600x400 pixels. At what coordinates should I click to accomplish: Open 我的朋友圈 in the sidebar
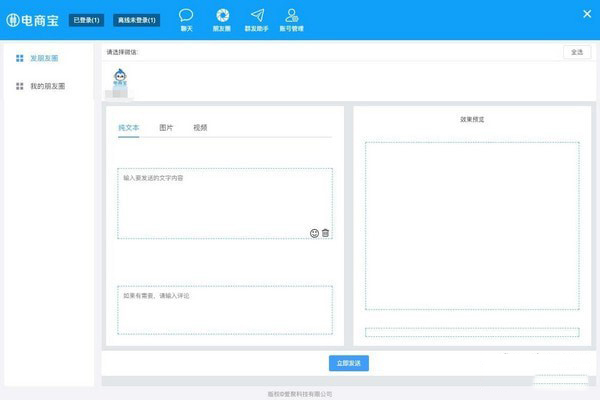41,86
